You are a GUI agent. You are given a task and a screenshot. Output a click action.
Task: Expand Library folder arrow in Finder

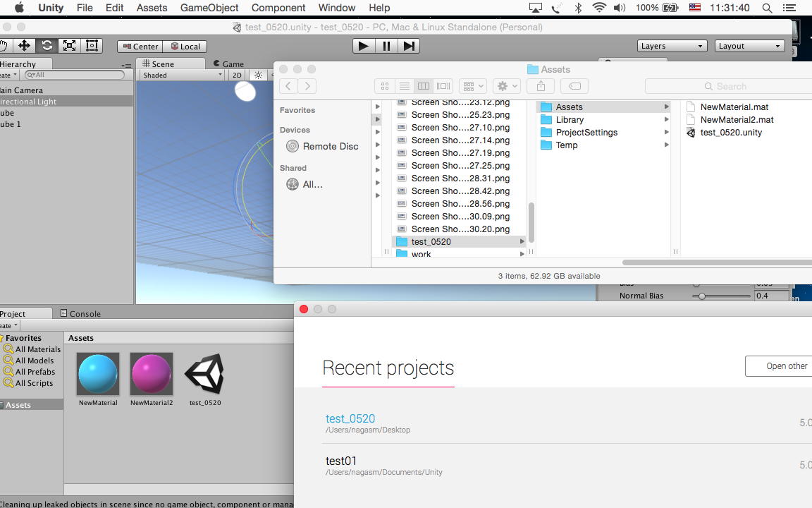(x=667, y=120)
